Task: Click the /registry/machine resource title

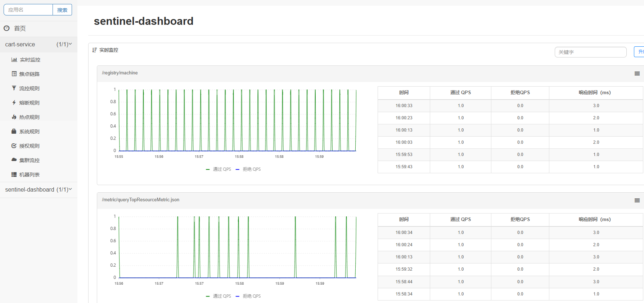Action: tap(120, 73)
